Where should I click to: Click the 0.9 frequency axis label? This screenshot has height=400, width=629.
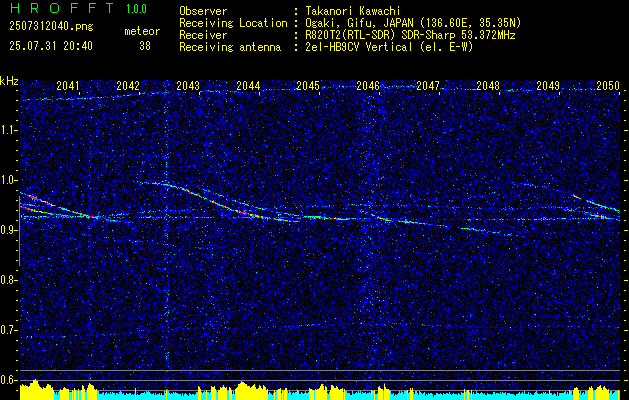8,230
